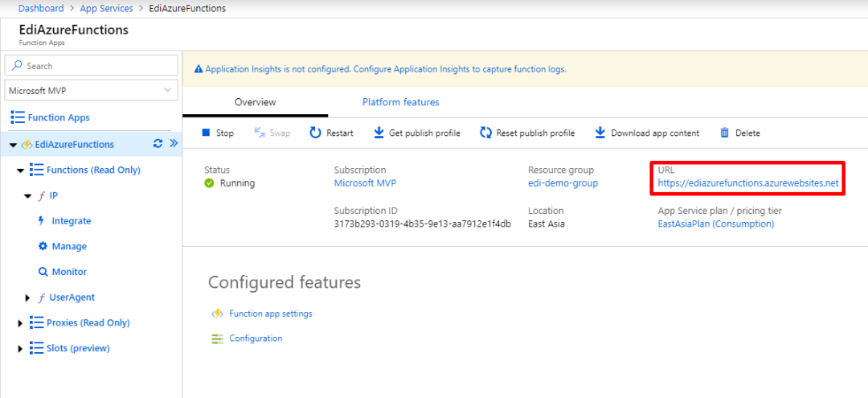Collapse the IP function node
The height and width of the screenshot is (398, 868).
[27, 196]
